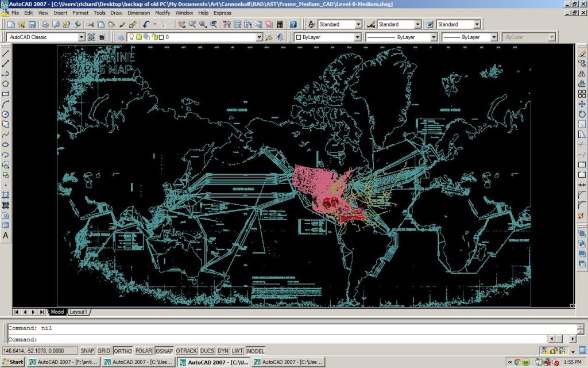Image resolution: width=588 pixels, height=368 pixels.
Task: Click the MODEL button in status bar
Action: click(256, 351)
